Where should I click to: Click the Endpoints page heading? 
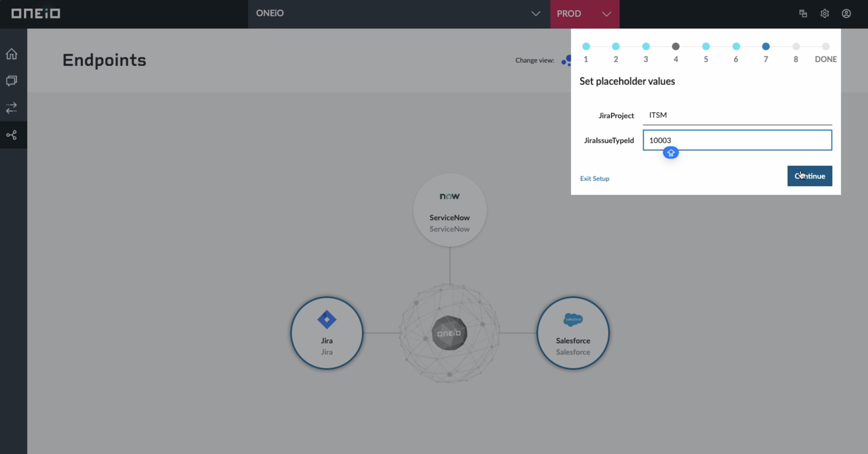coord(104,60)
